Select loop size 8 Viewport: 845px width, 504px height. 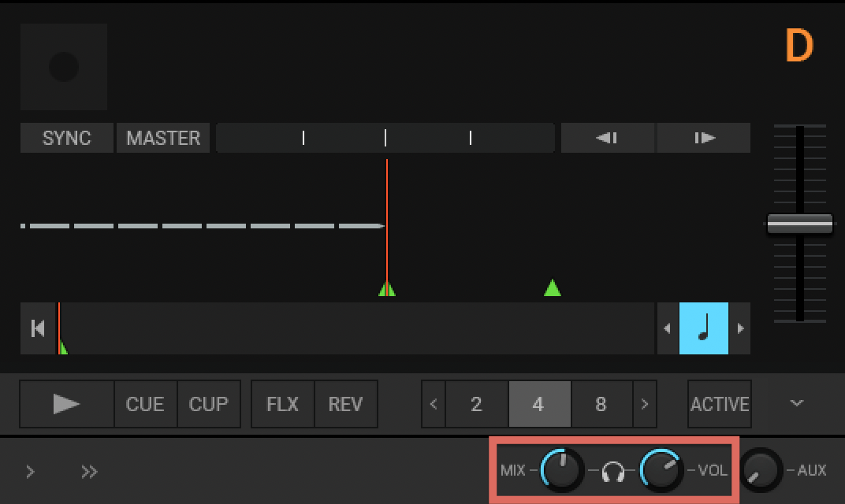pos(601,404)
